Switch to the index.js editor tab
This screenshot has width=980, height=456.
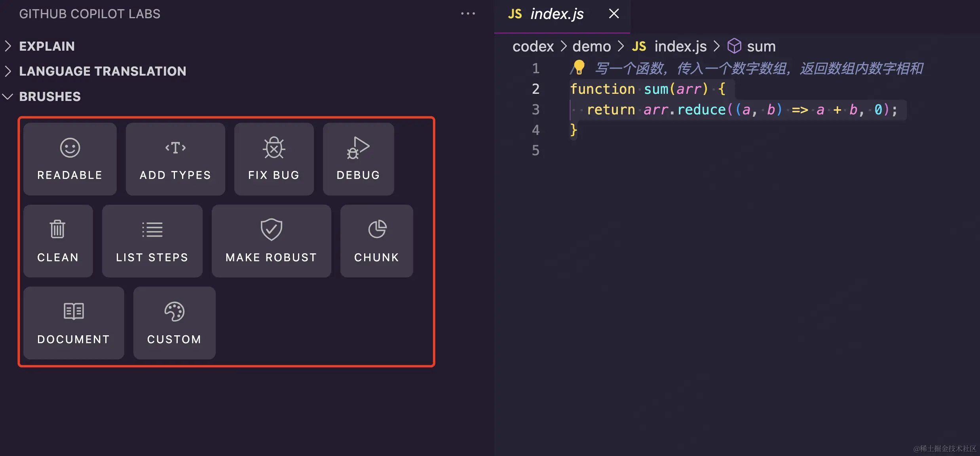[x=556, y=14]
